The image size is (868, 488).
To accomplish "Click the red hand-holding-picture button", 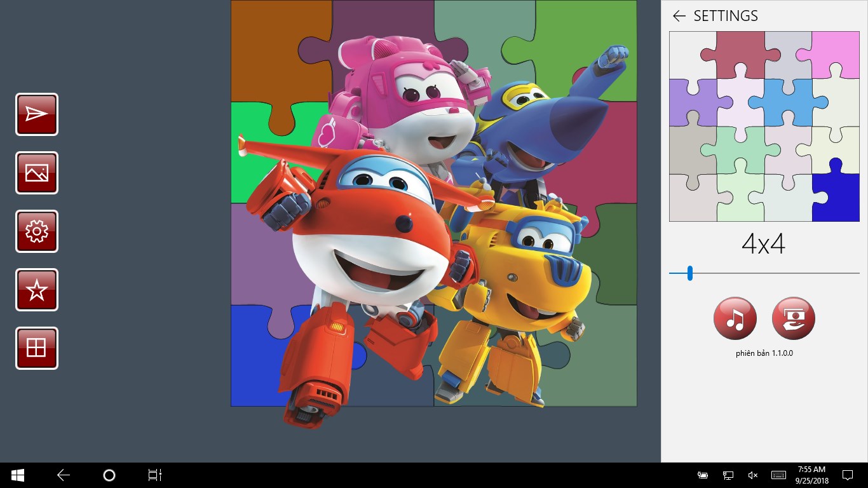I will pyautogui.click(x=794, y=318).
